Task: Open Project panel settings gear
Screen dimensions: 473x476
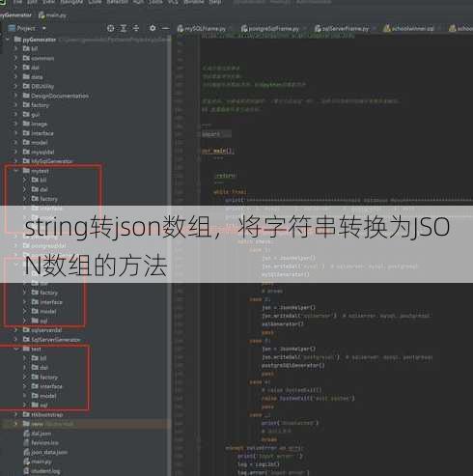Action: [x=153, y=28]
